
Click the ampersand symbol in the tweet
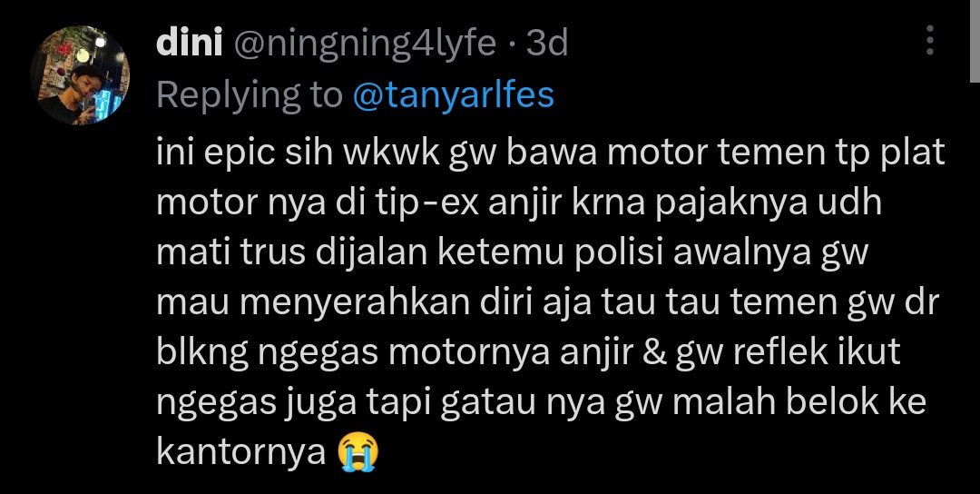[643, 353]
